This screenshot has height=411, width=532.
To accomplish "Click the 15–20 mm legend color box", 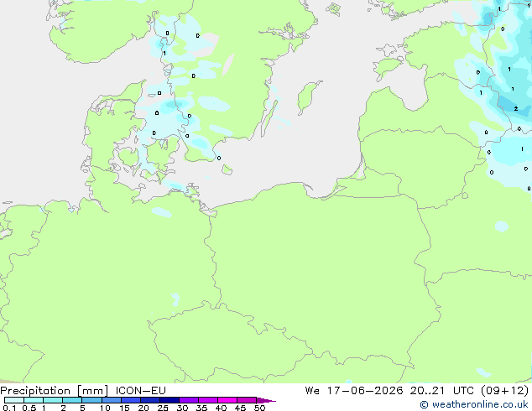I will click(130, 400).
